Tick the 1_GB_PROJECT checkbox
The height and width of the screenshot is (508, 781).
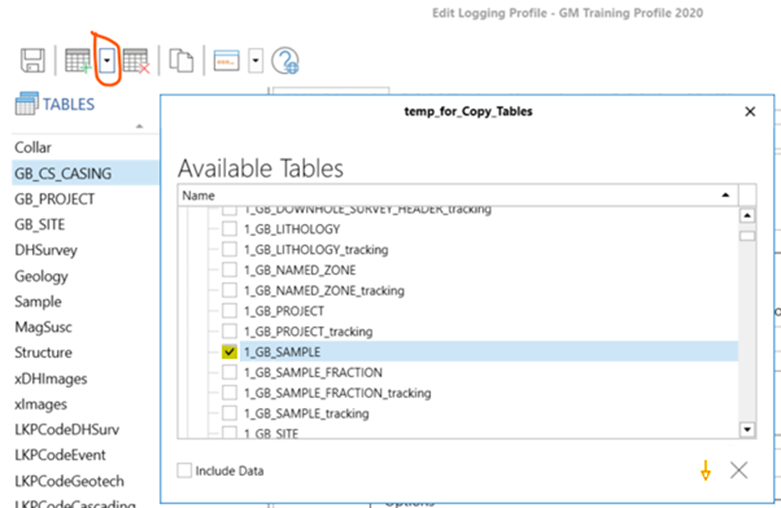point(229,311)
